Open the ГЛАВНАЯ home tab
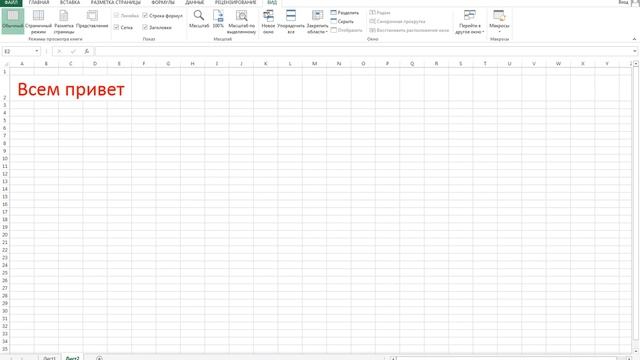Screen dimensions: 640x360 click(39, 2)
